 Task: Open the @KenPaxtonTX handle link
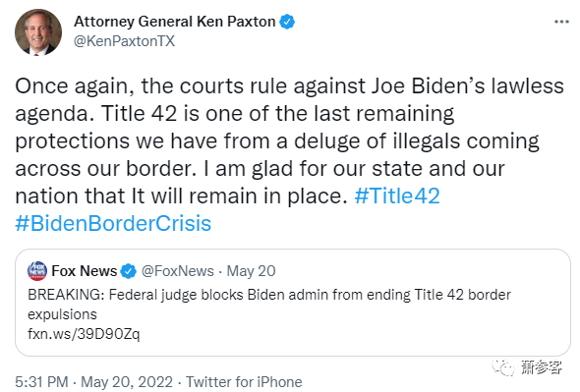124,41
